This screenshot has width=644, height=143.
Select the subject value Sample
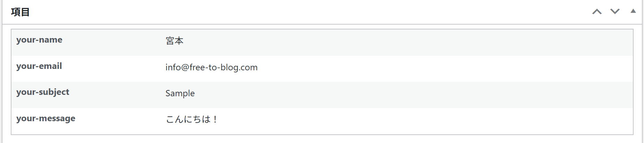[180, 93]
